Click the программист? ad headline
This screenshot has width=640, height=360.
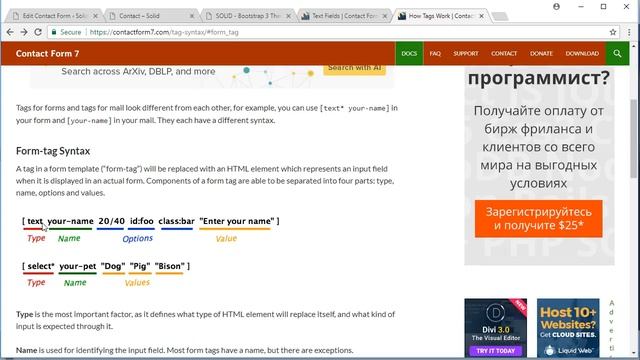pos(539,78)
